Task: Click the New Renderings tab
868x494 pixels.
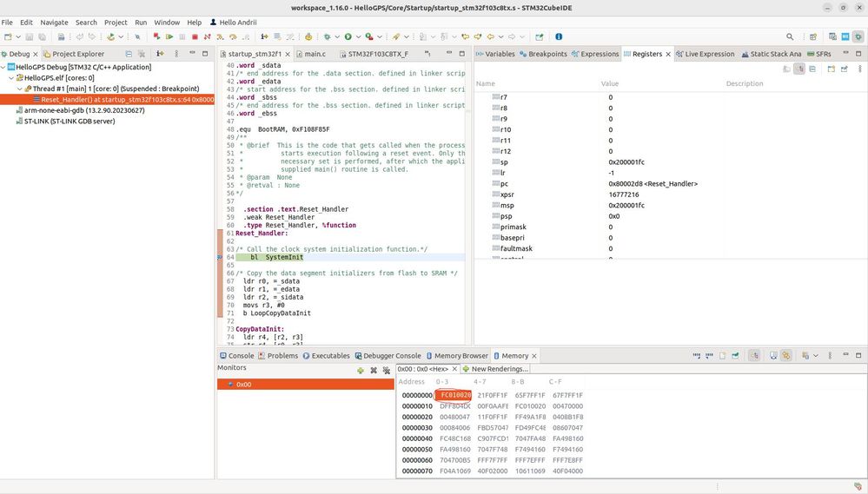Action: [x=499, y=369]
